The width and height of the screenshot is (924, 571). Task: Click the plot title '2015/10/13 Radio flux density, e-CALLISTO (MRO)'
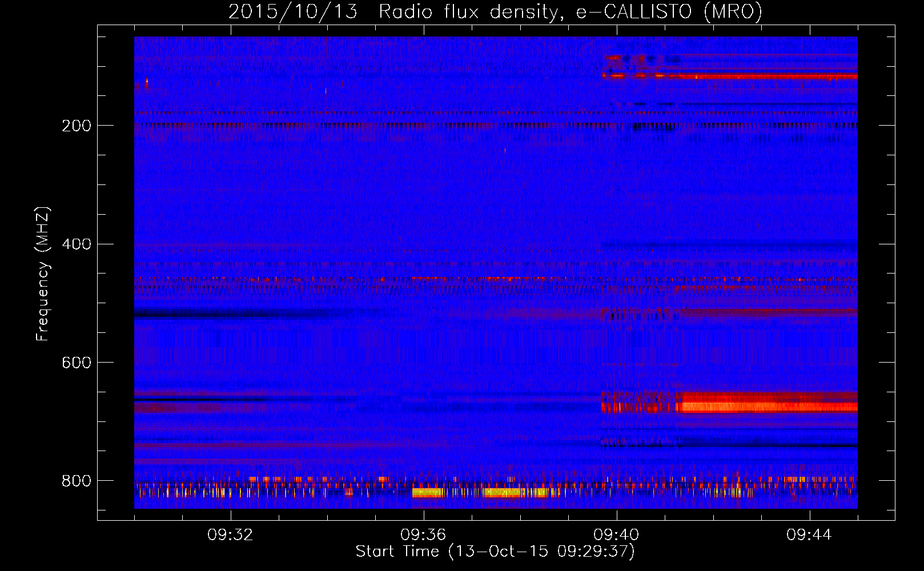click(495, 12)
